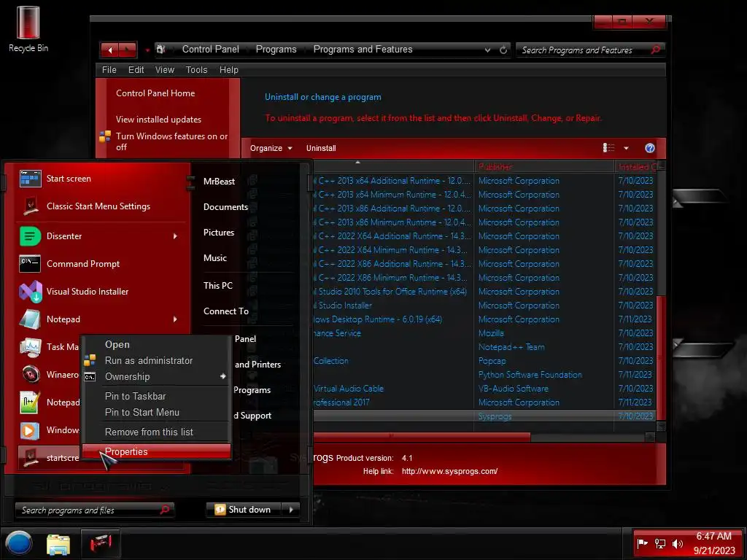
Task: Choose Pin to Taskbar in context menu
Action: tap(156, 396)
